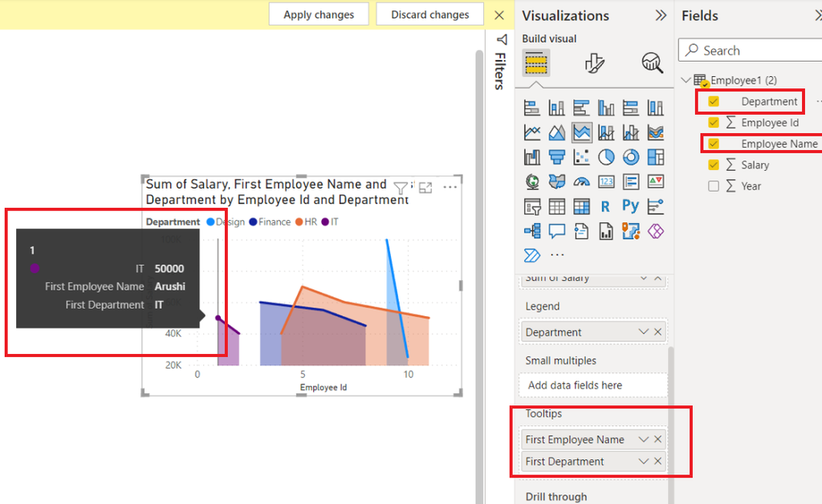Collapse the Visualizations pane double chevron
Screen dimensions: 822x504
[x=661, y=16]
